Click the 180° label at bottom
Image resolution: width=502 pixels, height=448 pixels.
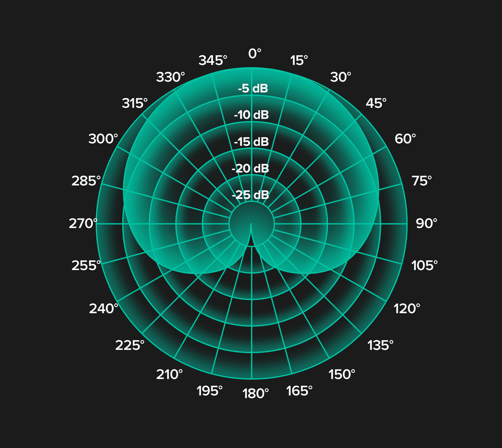tap(256, 394)
